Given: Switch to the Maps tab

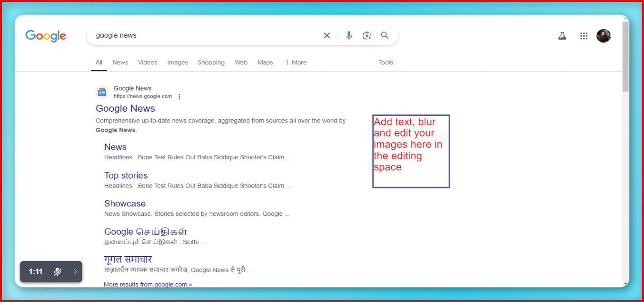Looking at the screenshot, I should pos(265,62).
